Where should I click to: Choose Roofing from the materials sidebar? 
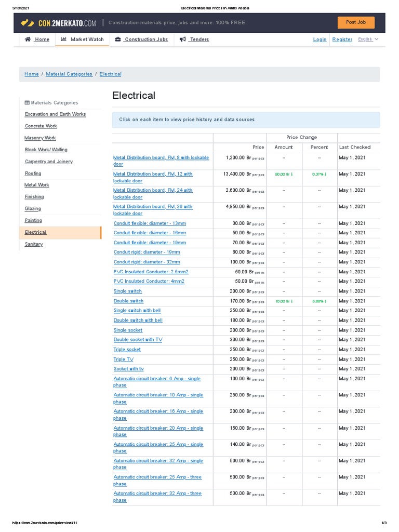click(x=33, y=174)
